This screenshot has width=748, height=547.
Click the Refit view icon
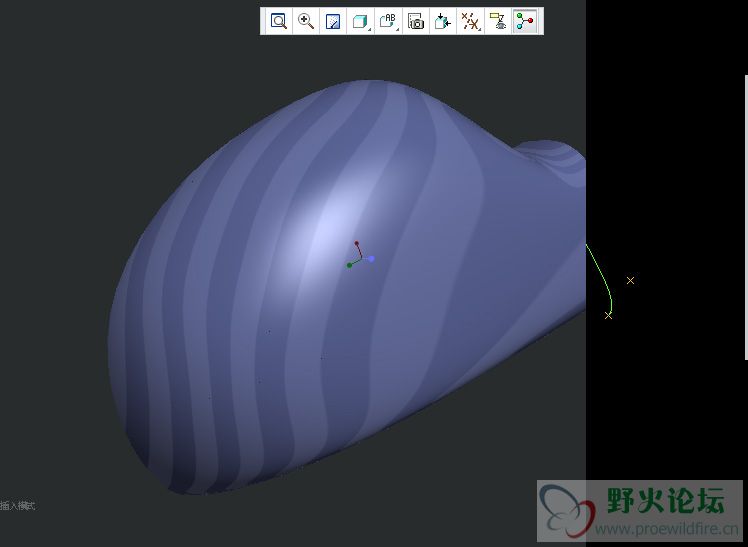[x=278, y=21]
